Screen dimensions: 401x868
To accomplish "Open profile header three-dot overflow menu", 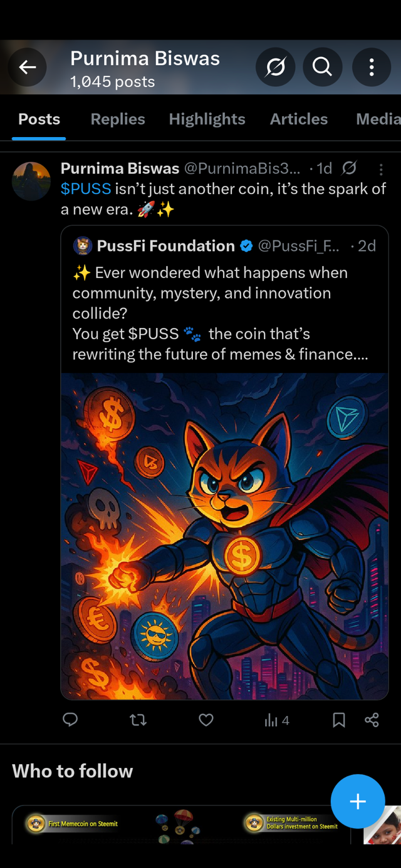I will (x=372, y=67).
